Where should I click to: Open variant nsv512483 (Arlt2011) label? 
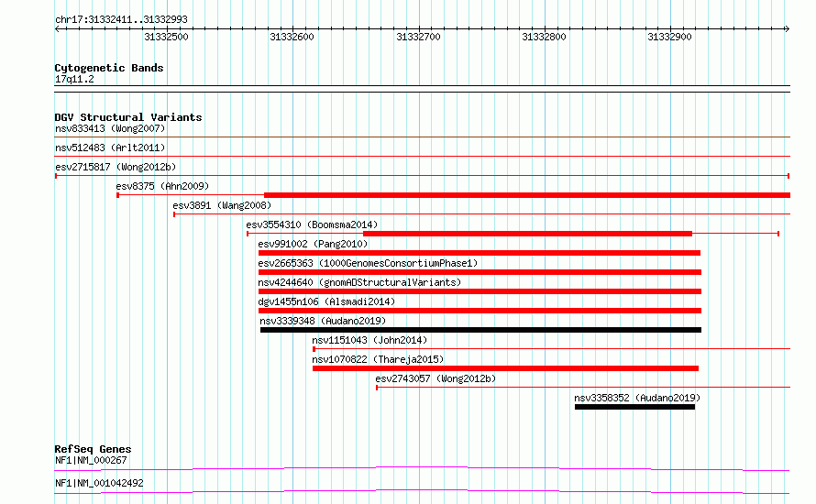coord(110,148)
